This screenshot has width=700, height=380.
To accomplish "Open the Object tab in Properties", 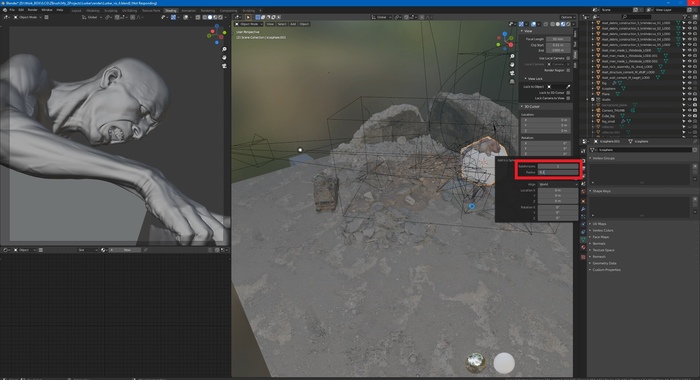I will click(583, 201).
